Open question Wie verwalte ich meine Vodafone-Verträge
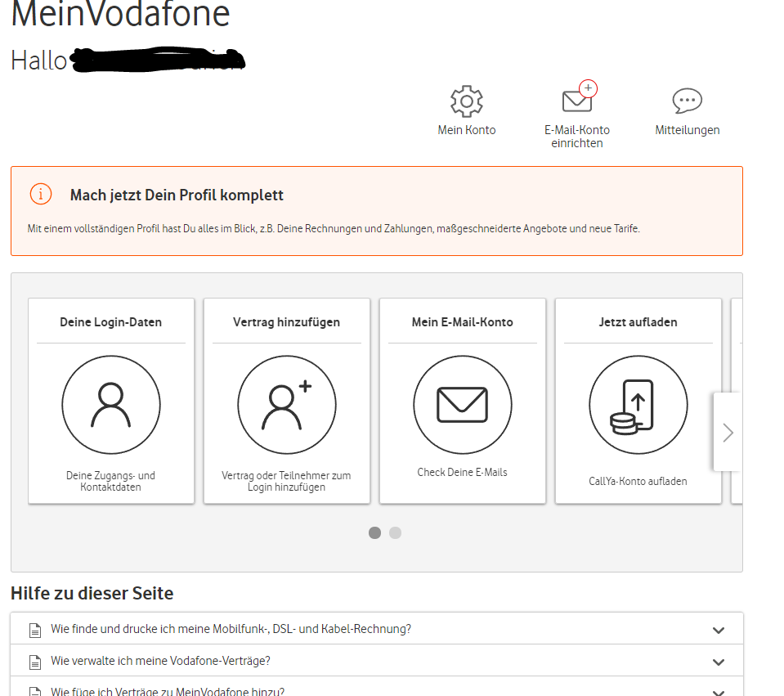This screenshot has height=696, width=784. click(x=160, y=661)
